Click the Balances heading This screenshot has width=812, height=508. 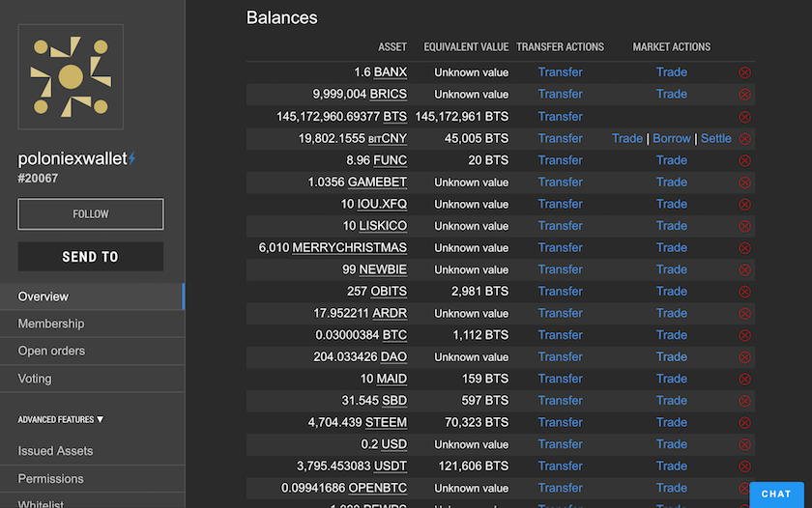[x=281, y=18]
